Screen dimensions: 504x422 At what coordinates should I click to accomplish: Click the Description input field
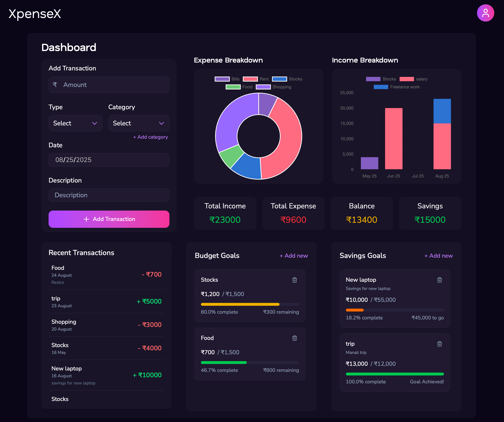[x=109, y=195]
